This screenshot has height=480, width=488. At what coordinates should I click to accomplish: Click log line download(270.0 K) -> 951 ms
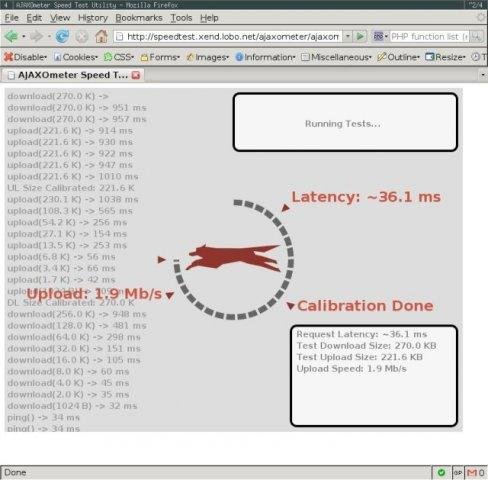point(77,108)
